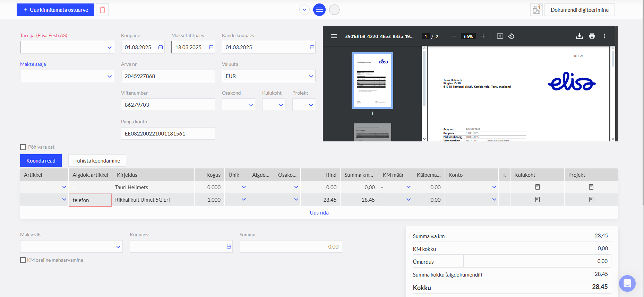Screen dimensions: 644x297
Task: Expand the round chevron menu at top
Action: (x=304, y=10)
